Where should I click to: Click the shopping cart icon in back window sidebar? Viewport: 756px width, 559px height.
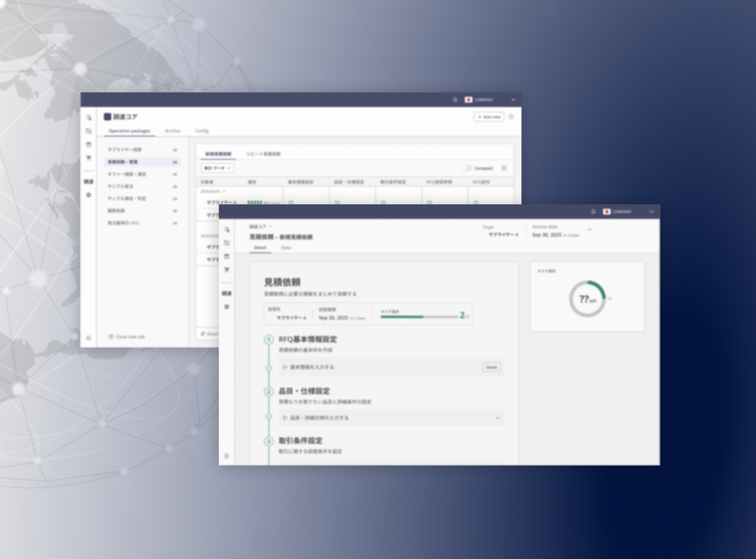[89, 158]
